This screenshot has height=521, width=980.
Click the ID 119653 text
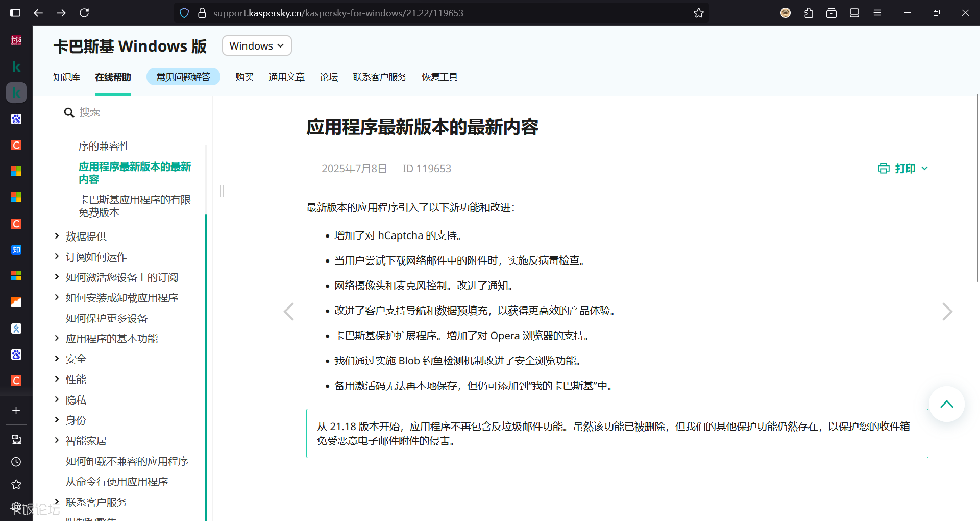427,169
